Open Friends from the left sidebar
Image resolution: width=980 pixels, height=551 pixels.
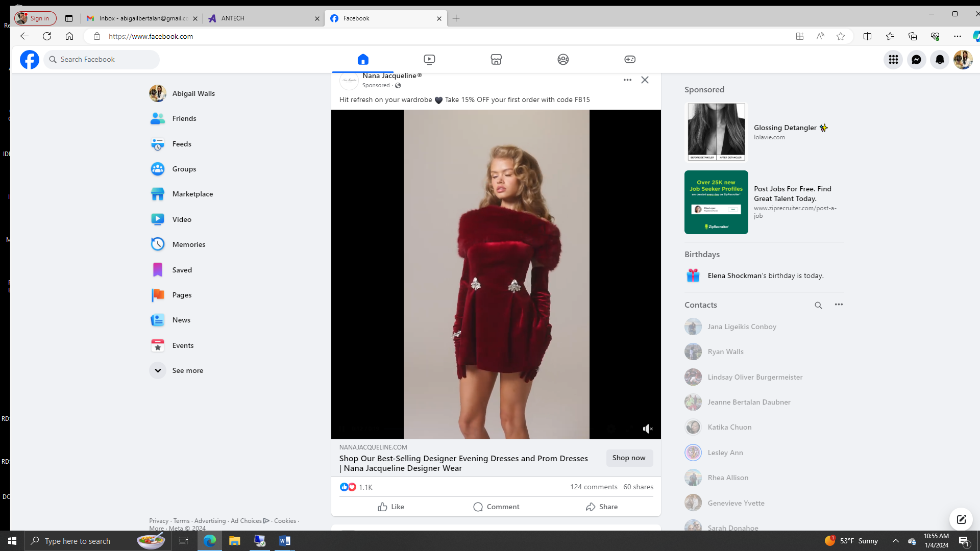(x=184, y=118)
